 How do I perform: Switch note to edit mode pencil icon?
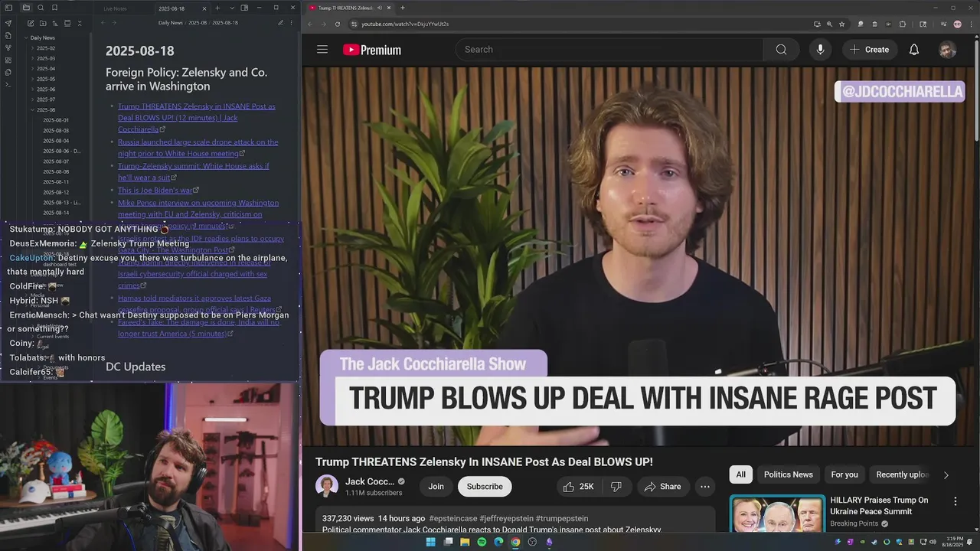[280, 23]
